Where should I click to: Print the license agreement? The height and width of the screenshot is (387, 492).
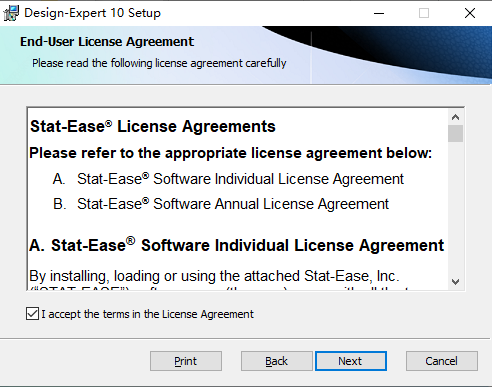(x=186, y=361)
